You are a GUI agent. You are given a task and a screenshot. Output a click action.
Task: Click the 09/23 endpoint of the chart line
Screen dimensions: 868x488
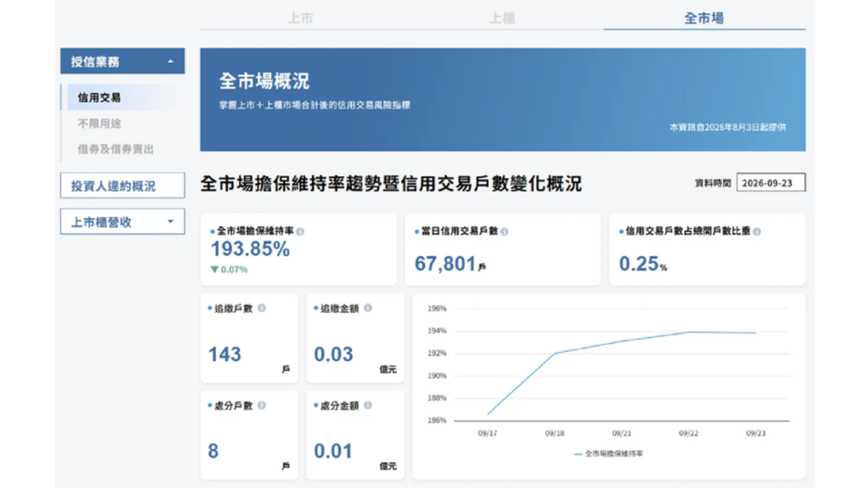(755, 333)
